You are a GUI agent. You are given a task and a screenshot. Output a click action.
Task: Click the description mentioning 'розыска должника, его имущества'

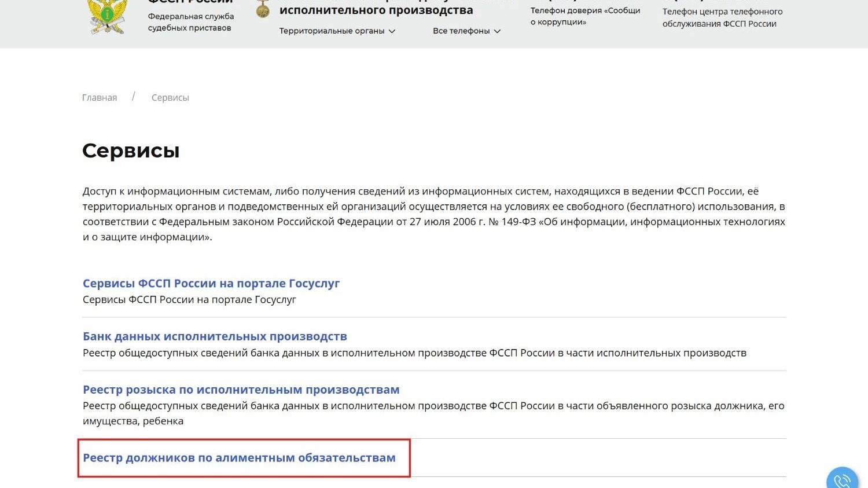coord(433,413)
